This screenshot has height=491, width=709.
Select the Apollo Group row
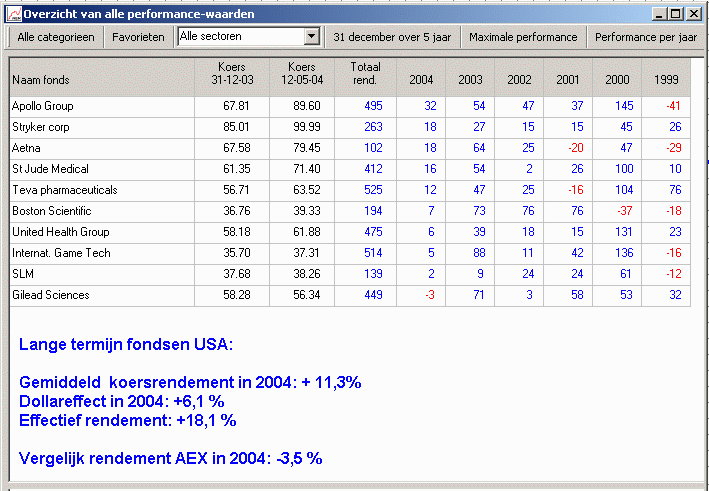[42, 106]
